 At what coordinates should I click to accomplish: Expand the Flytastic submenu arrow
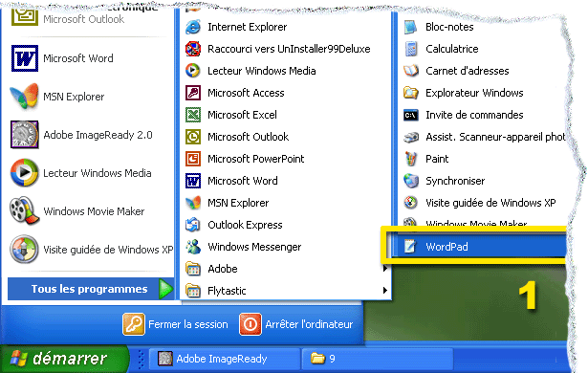(x=384, y=291)
